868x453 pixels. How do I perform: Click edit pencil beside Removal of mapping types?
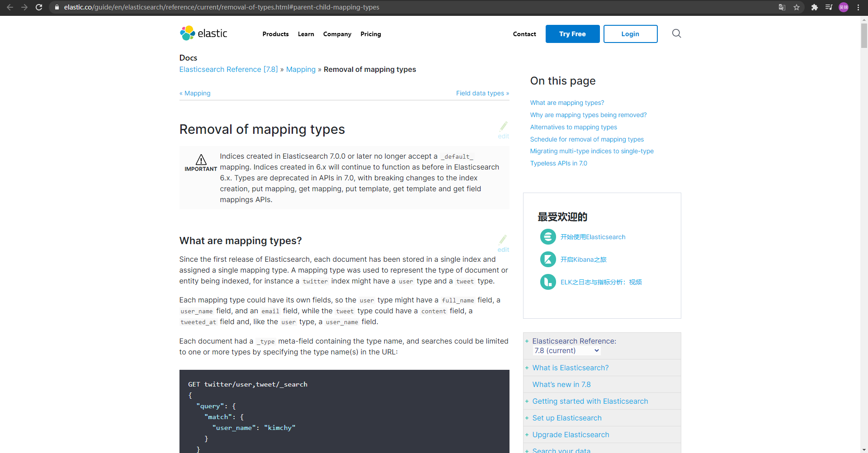[504, 130]
